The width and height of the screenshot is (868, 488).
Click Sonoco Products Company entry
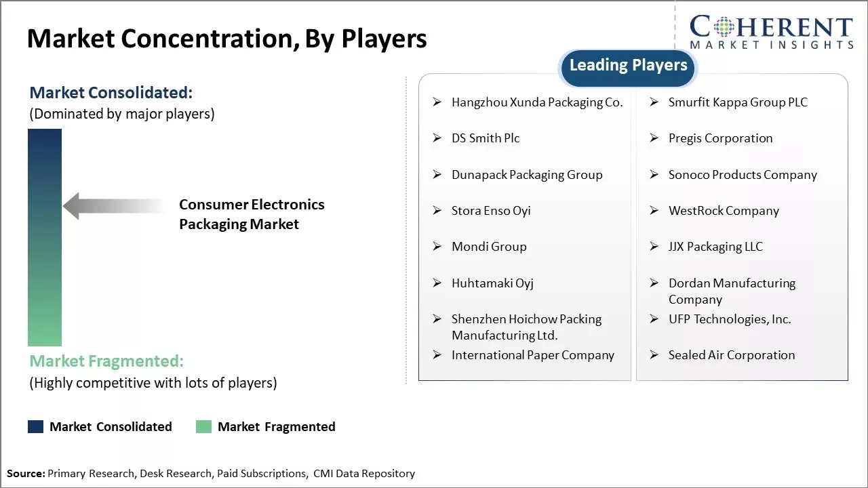[743, 175]
